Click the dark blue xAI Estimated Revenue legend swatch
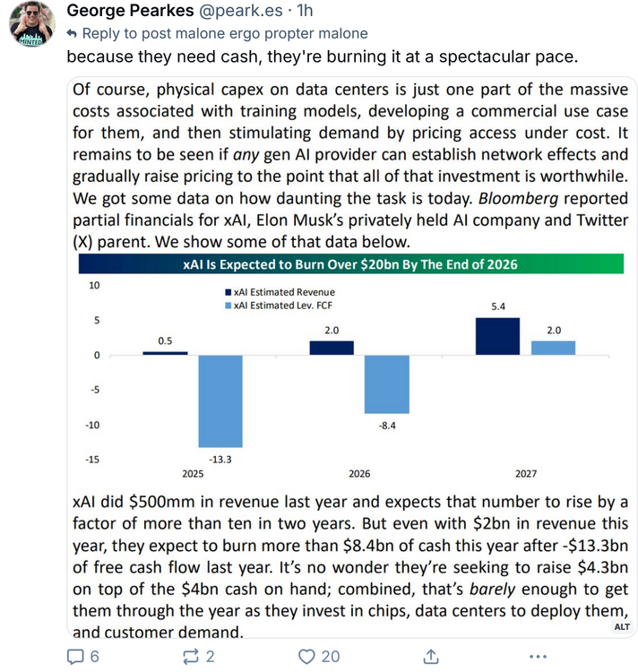The height and width of the screenshot is (672, 638). pos(226,292)
